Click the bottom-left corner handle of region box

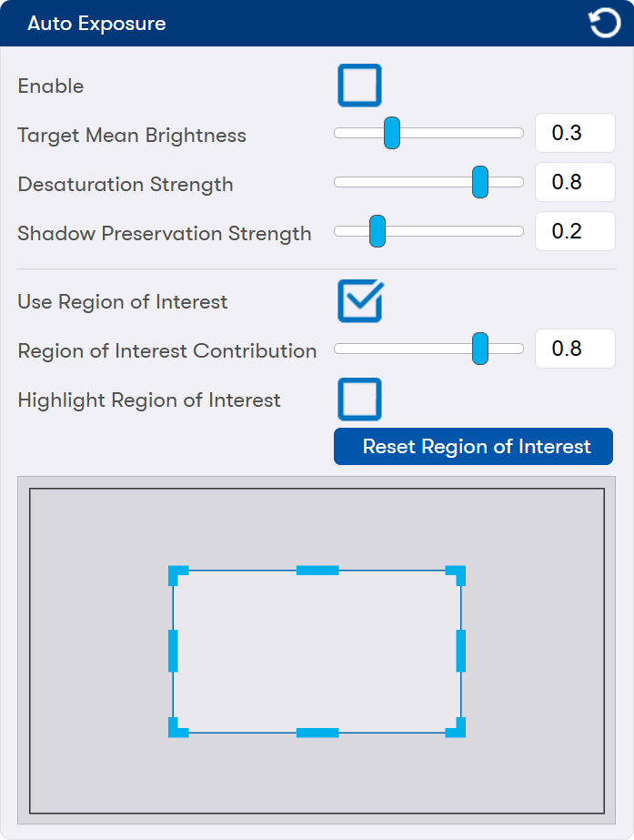176,729
